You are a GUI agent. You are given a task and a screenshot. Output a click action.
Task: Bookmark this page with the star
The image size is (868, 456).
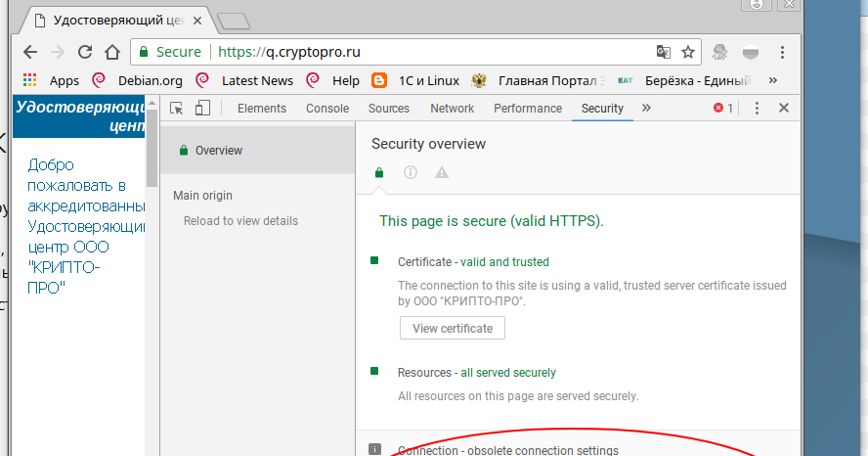click(x=688, y=52)
